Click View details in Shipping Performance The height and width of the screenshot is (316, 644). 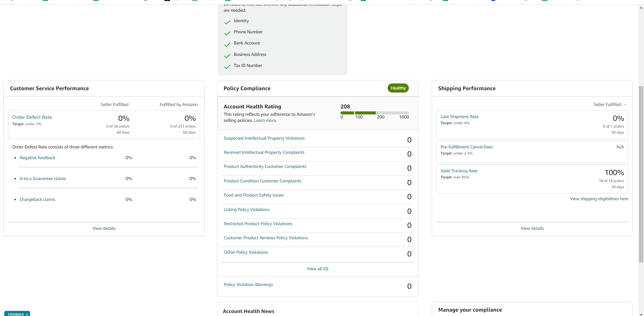pos(532,229)
